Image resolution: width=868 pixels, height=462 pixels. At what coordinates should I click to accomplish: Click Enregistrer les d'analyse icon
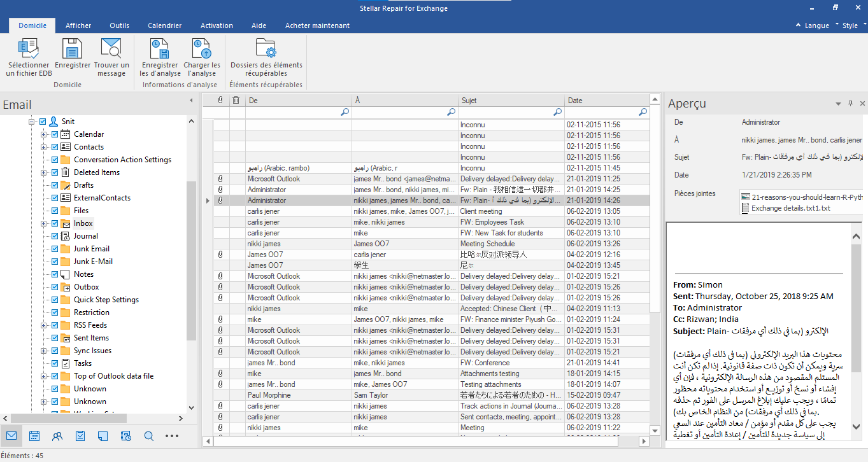pyautogui.click(x=160, y=48)
